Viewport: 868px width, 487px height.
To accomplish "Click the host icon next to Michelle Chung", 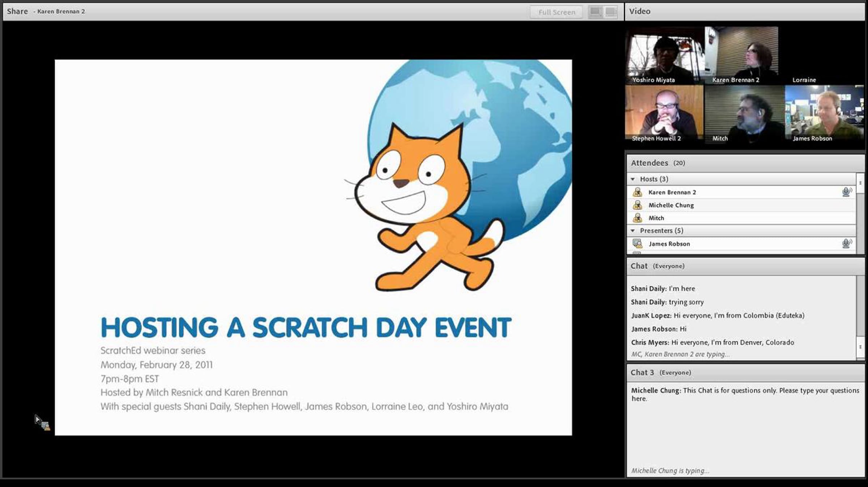I will [637, 205].
